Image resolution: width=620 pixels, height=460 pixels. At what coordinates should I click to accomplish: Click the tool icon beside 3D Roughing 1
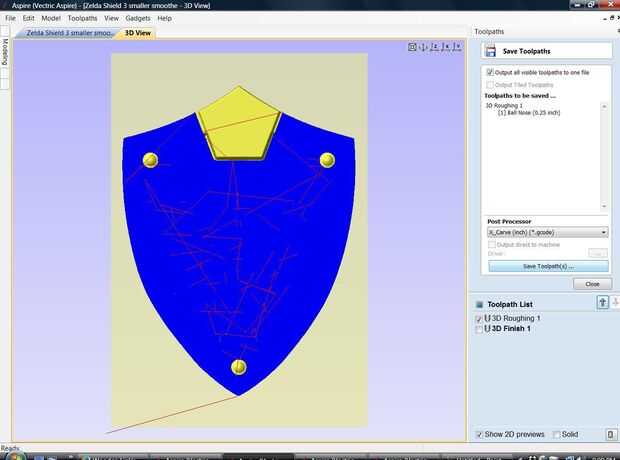coord(488,318)
